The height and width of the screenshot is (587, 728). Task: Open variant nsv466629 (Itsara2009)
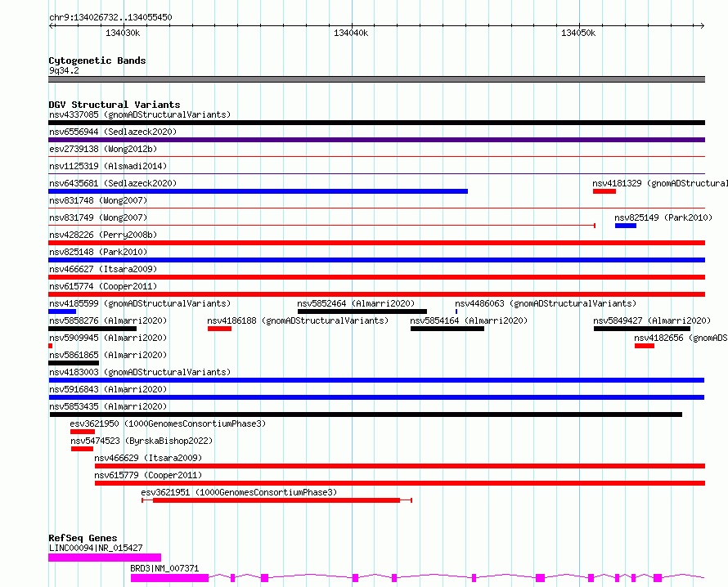coord(148,458)
